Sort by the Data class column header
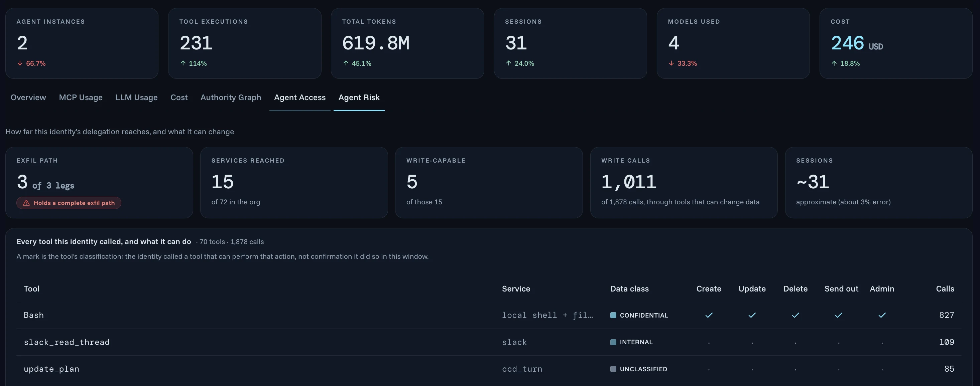The width and height of the screenshot is (980, 386). (x=629, y=289)
